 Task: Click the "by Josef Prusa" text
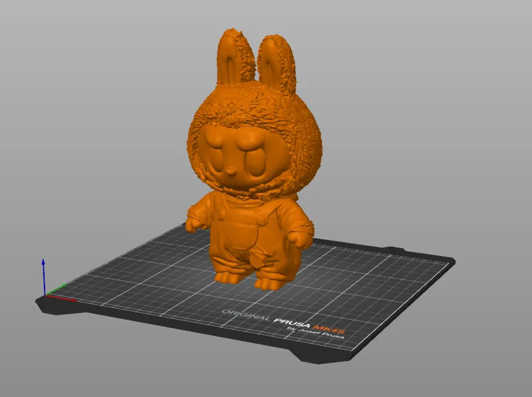point(317,333)
